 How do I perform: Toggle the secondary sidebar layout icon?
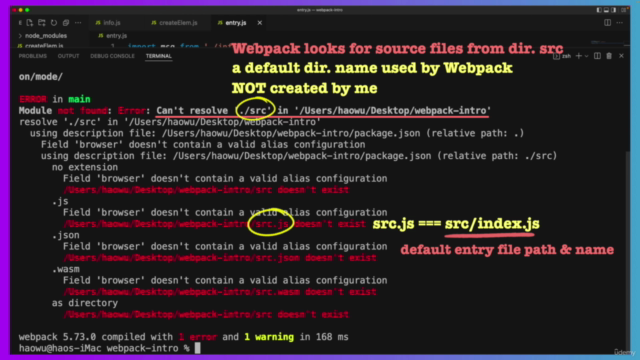click(x=613, y=10)
